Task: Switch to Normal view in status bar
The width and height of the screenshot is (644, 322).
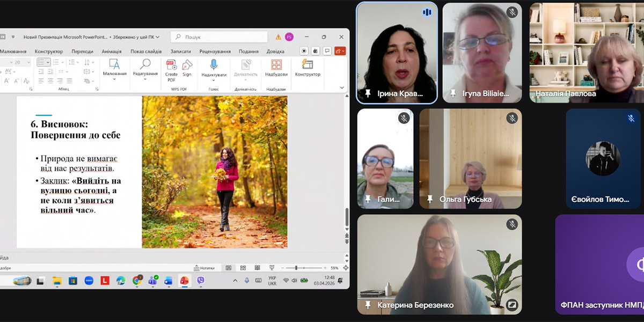Action: tap(229, 268)
